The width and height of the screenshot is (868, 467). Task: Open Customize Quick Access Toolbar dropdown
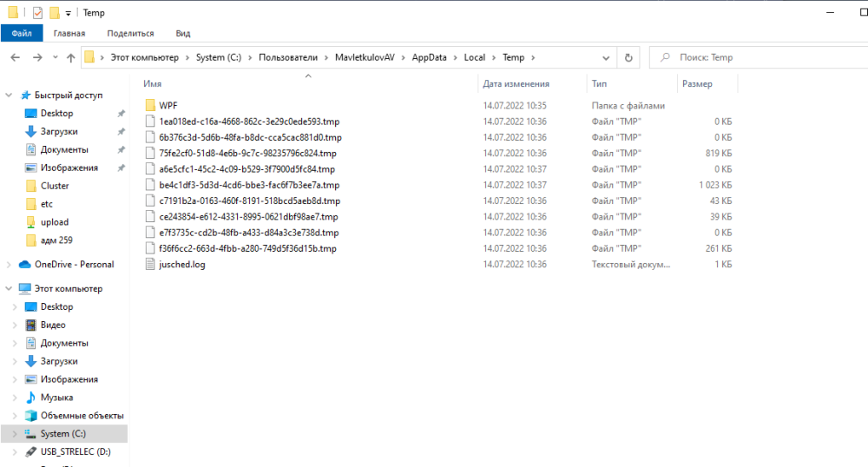[68, 13]
